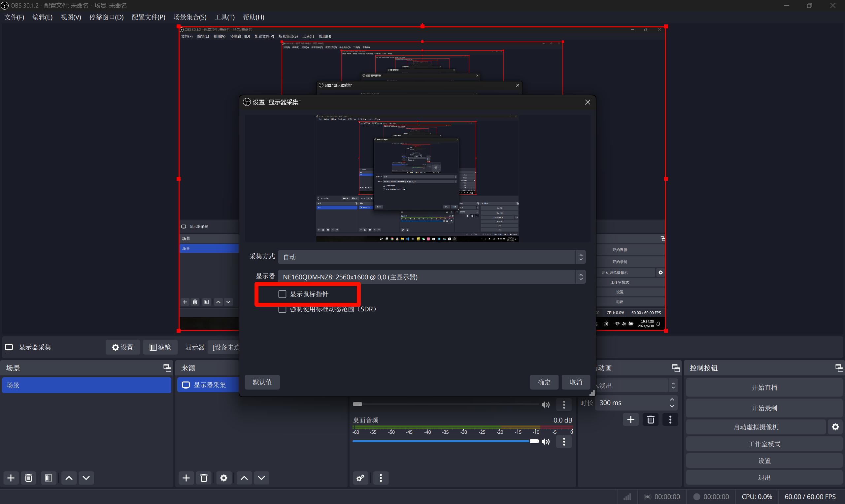Click the add transition plus icon

(630, 420)
